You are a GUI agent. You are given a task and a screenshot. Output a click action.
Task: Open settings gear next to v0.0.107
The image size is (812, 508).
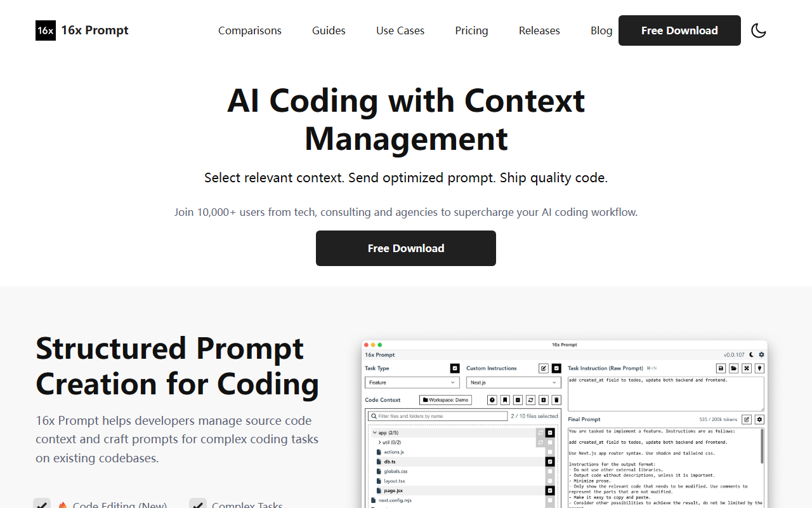[x=762, y=354]
